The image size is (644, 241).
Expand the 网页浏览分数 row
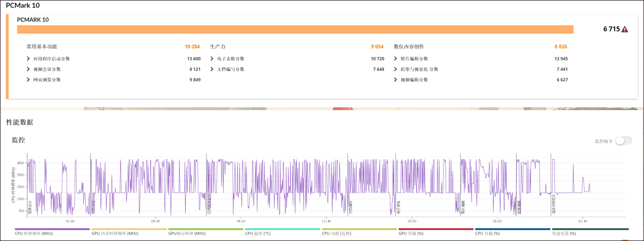coord(28,79)
